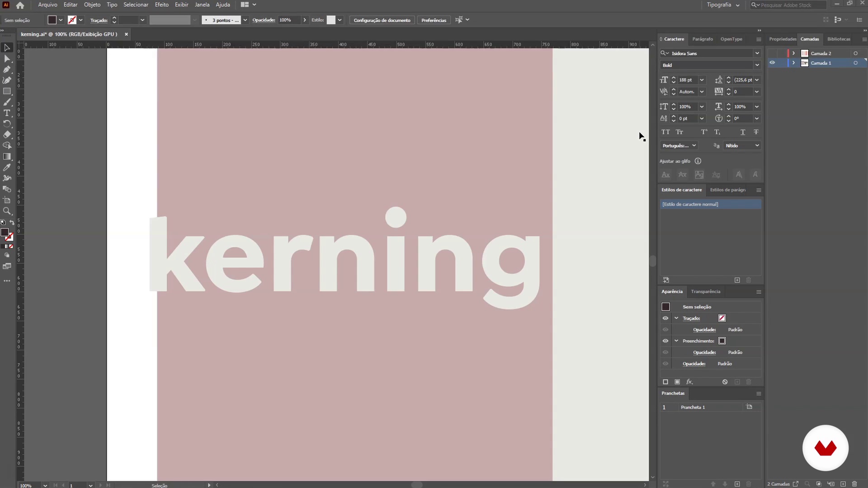Toggle visibility of Preenchimento in Aparência
The height and width of the screenshot is (488, 868).
665,341
